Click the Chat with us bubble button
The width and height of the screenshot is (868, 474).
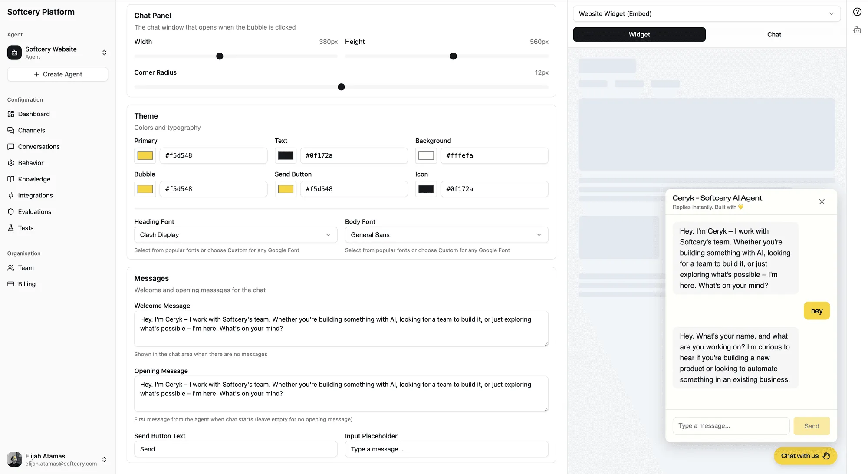805,456
